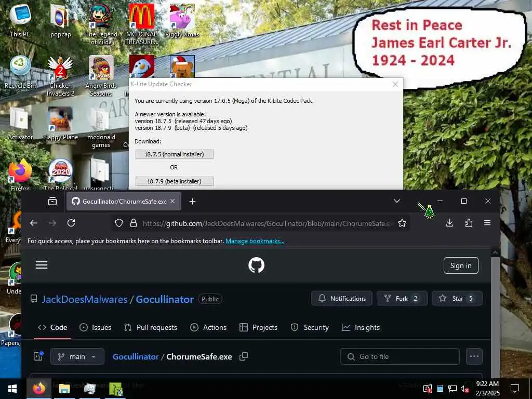Image resolution: width=532 pixels, height=399 pixels.
Task: Star the Gocullinator repository
Action: [x=457, y=299]
